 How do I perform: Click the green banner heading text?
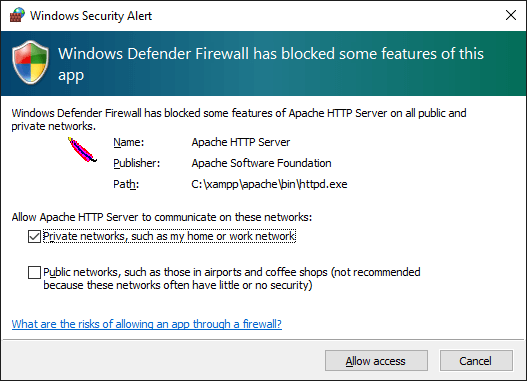coord(271,64)
